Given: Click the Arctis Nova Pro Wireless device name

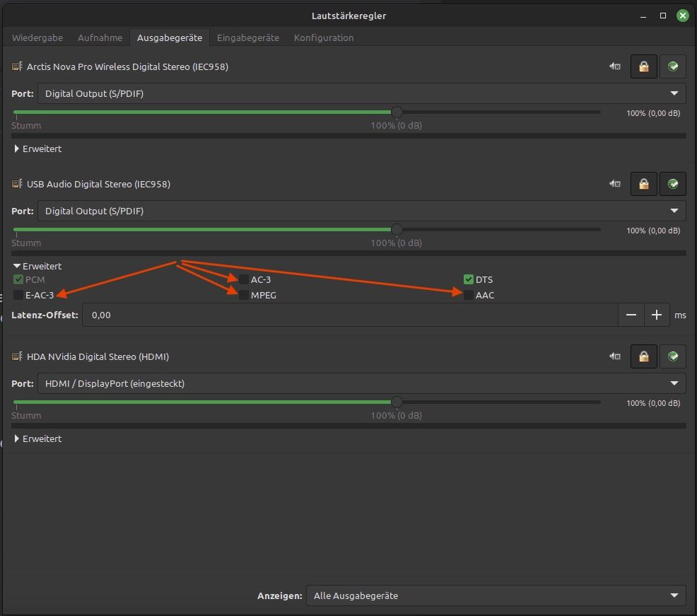Looking at the screenshot, I should point(127,66).
